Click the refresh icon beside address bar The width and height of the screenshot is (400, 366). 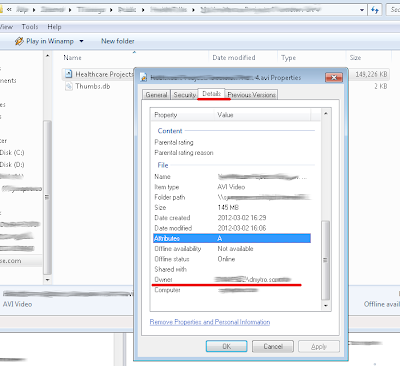pos(375,10)
